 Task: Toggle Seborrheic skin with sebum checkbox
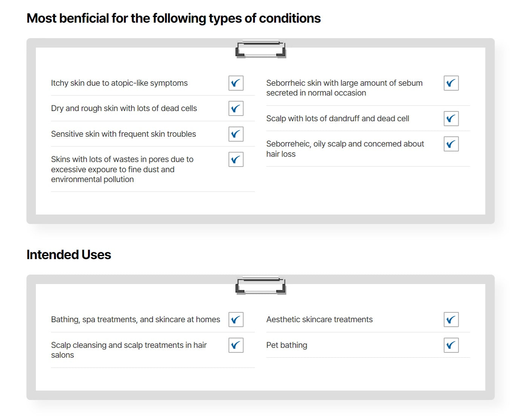click(x=451, y=83)
